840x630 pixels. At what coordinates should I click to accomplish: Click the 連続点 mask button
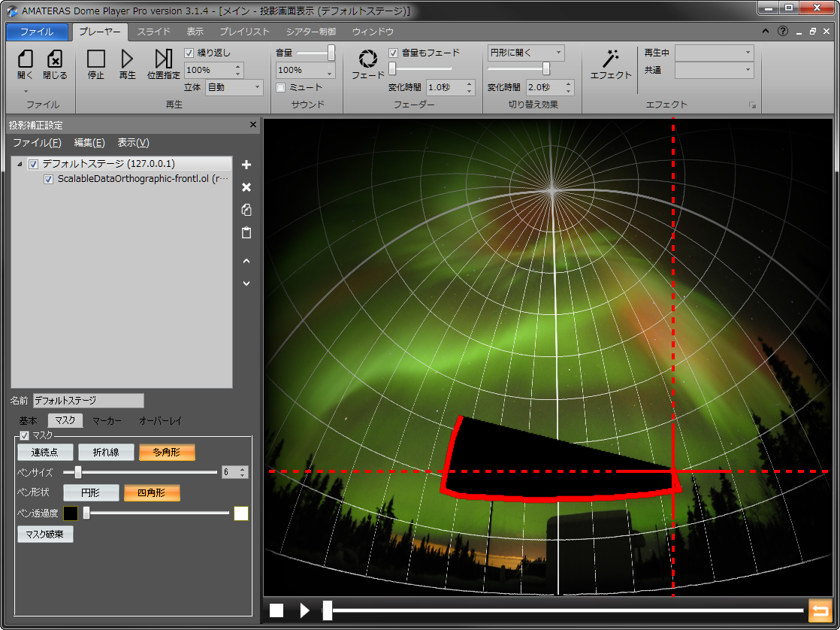(45, 452)
